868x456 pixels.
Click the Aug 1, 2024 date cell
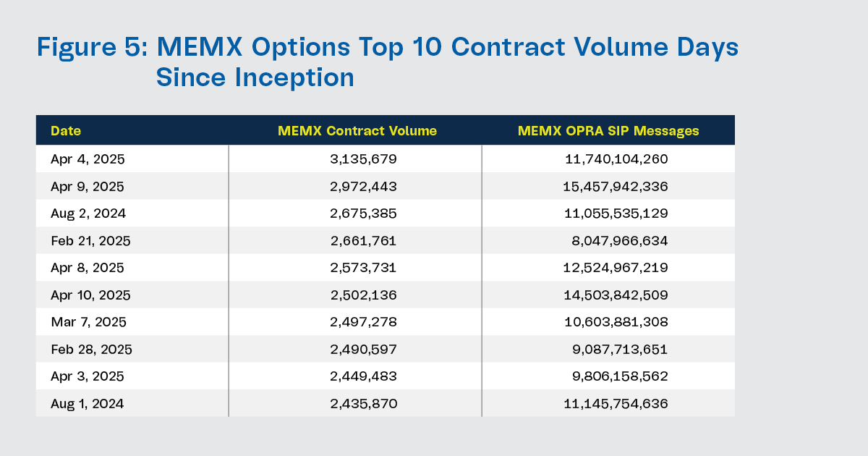tap(87, 404)
